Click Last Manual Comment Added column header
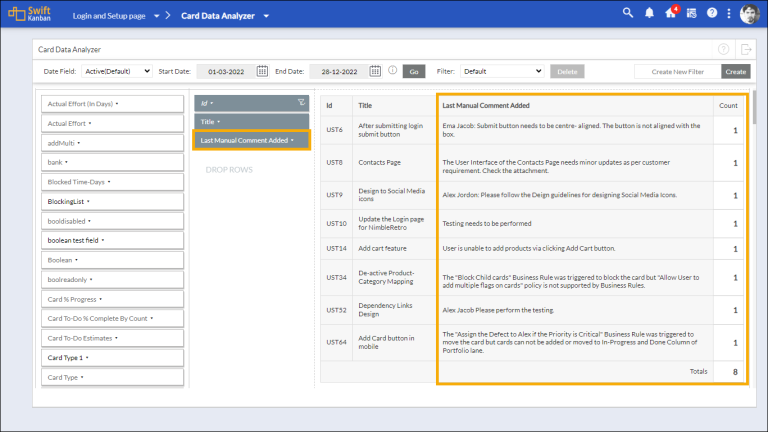768x432 pixels. tap(576, 105)
